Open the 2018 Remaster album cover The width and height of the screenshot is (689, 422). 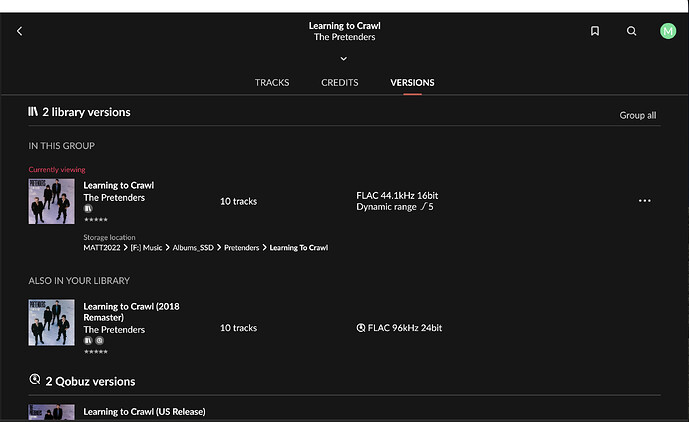pyautogui.click(x=51, y=323)
